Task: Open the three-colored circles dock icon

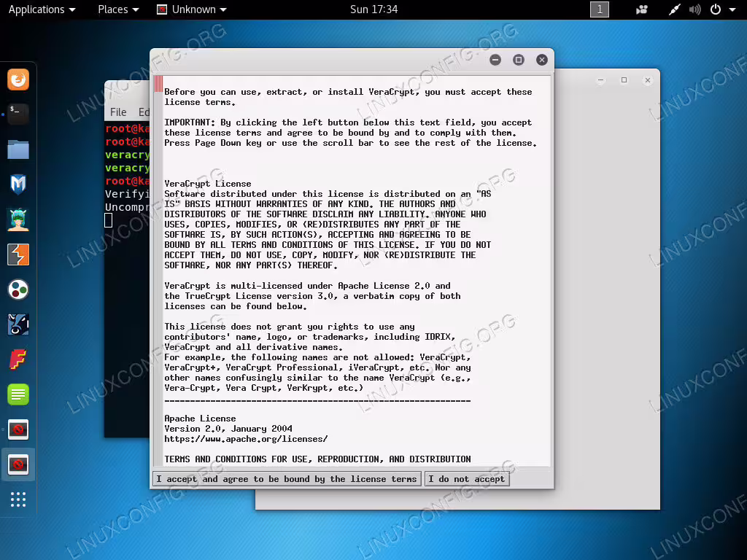Action: (x=18, y=289)
